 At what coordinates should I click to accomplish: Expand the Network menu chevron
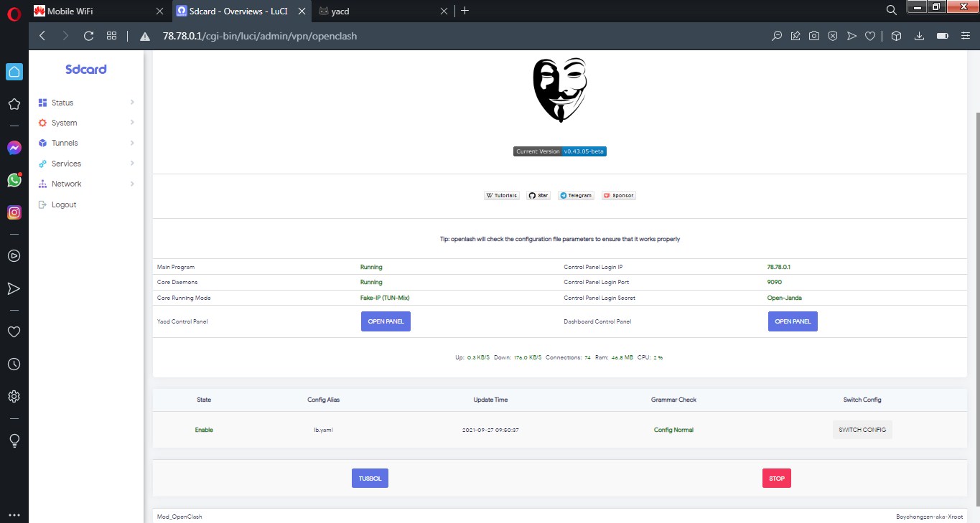point(132,184)
